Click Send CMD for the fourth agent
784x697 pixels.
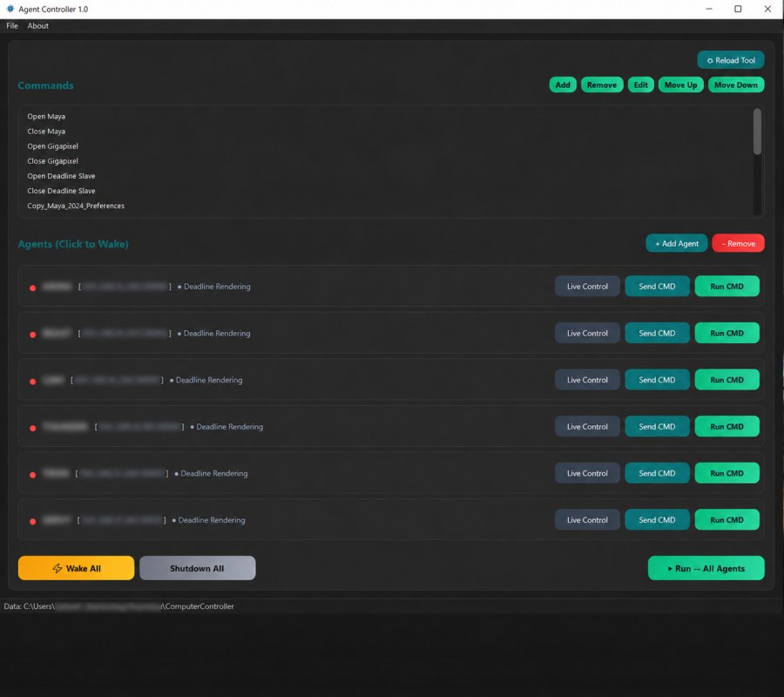657,427
